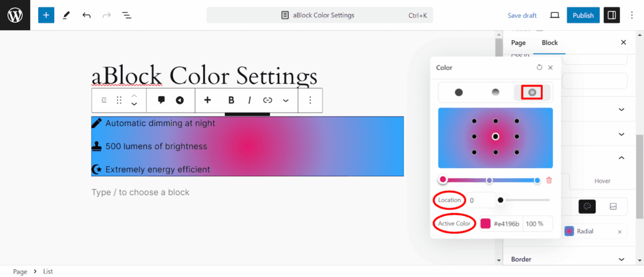The height and width of the screenshot is (277, 644).
Task: Set radial position to bottom-center dot
Action: pyautogui.click(x=496, y=152)
